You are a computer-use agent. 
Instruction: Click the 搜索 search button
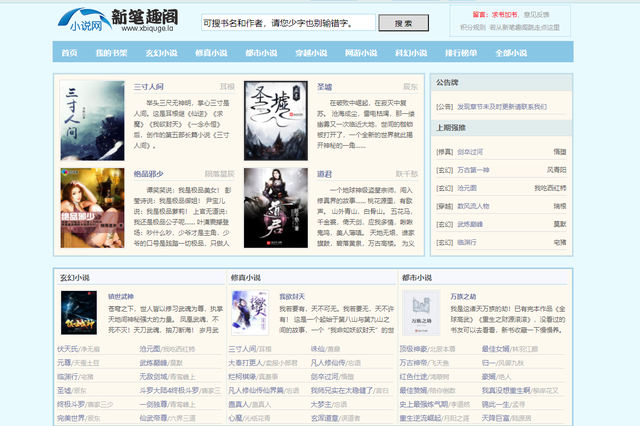coord(403,23)
